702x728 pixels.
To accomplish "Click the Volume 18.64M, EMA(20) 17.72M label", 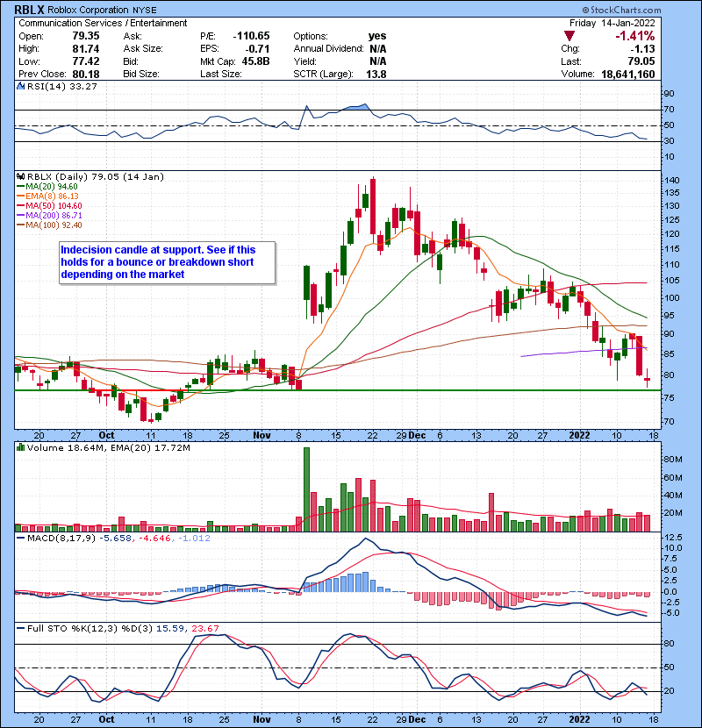I will pos(108,447).
